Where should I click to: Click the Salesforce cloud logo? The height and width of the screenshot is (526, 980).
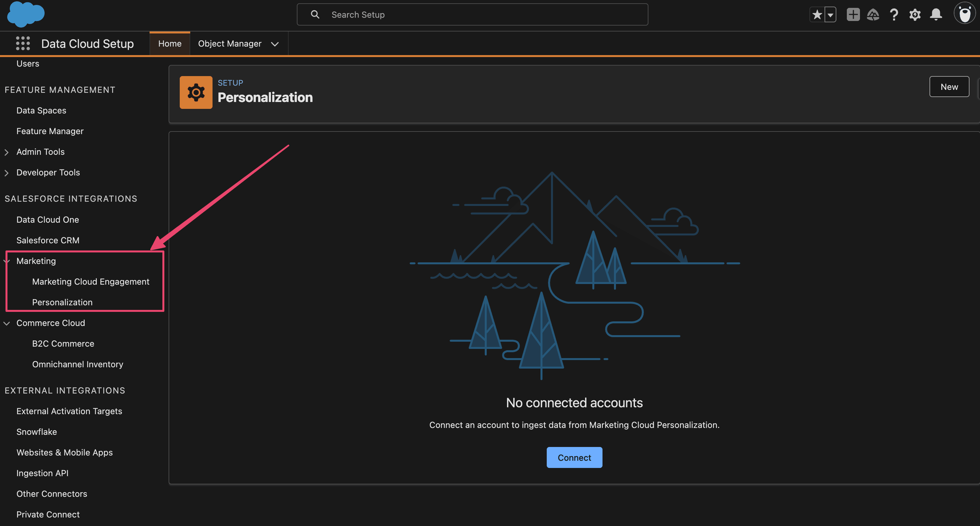point(26,14)
